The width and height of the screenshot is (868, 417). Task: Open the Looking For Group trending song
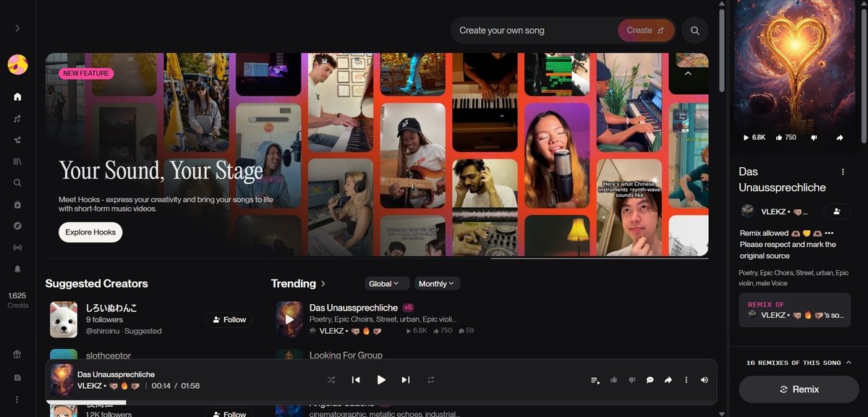pyautogui.click(x=346, y=355)
